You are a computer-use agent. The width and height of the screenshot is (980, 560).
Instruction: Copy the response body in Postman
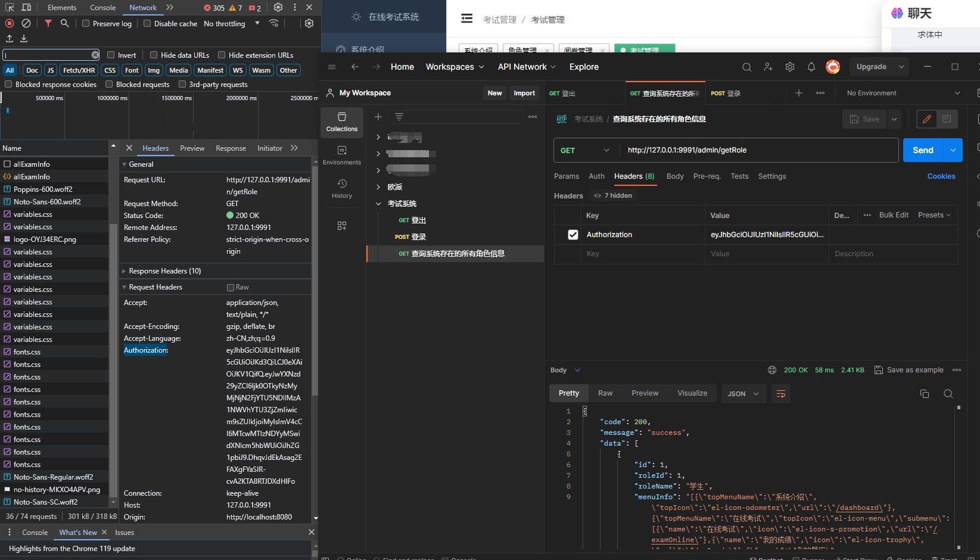click(925, 394)
